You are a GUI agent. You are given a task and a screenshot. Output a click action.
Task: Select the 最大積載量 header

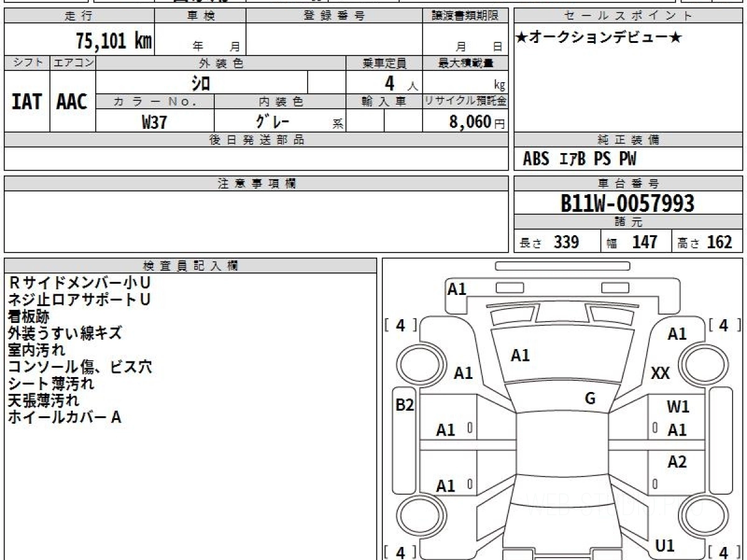[465, 63]
